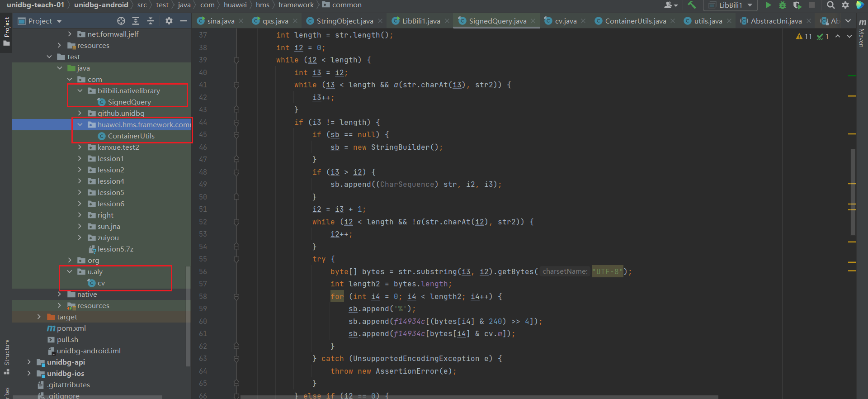Open Search Everywhere magnifier
The image size is (868, 399).
point(830,5)
